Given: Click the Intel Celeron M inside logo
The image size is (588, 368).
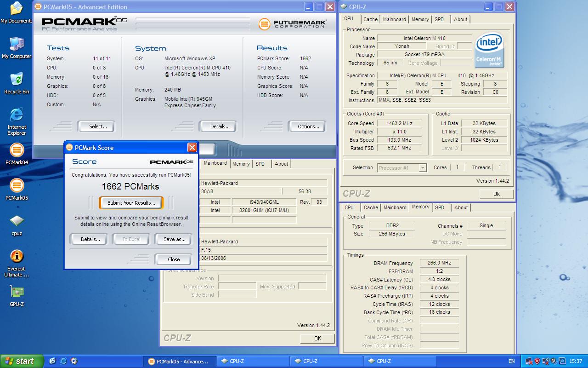Looking at the screenshot, I should 490,49.
